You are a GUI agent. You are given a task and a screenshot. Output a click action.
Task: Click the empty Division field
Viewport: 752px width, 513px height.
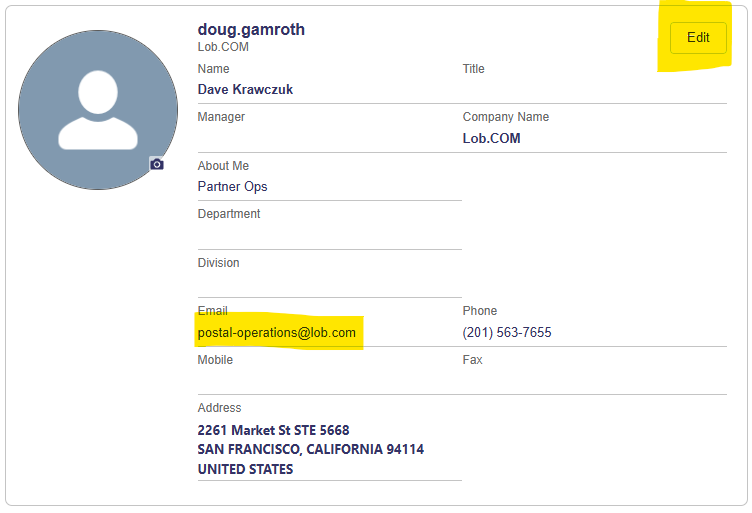(329, 283)
